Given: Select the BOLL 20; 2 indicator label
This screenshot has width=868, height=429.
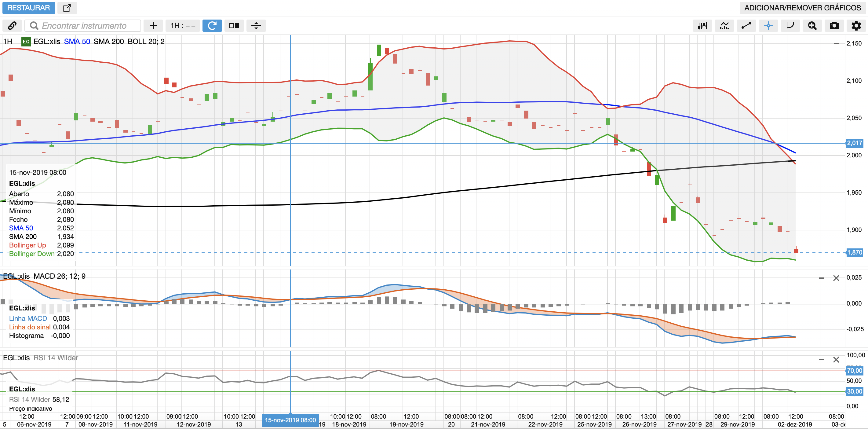Looking at the screenshot, I should pos(146,42).
